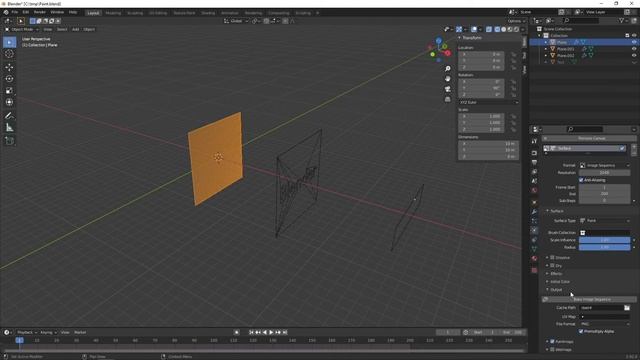Click the Cache Path folder browse icon
The height and width of the screenshot is (360, 640).
point(627,308)
